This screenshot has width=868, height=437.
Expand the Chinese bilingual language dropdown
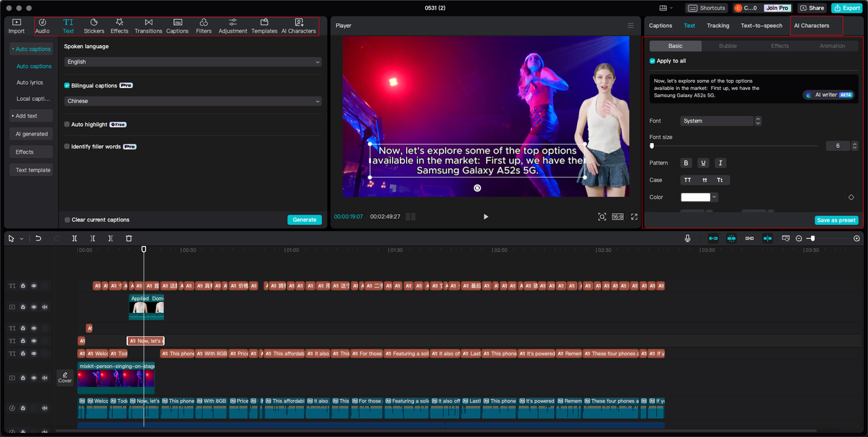click(193, 101)
